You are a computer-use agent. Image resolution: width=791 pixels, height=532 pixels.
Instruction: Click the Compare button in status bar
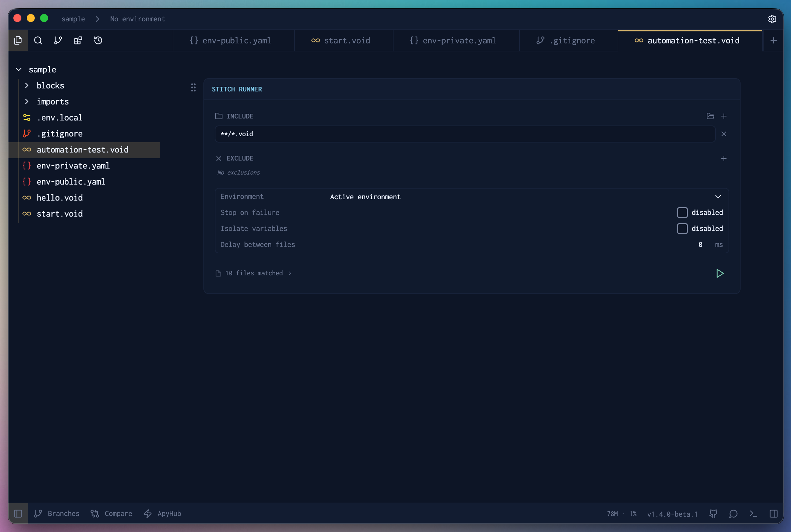click(112, 514)
